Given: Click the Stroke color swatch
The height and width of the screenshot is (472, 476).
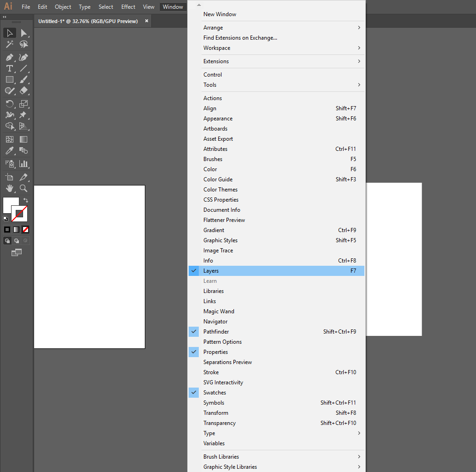Looking at the screenshot, I should coord(19,214).
